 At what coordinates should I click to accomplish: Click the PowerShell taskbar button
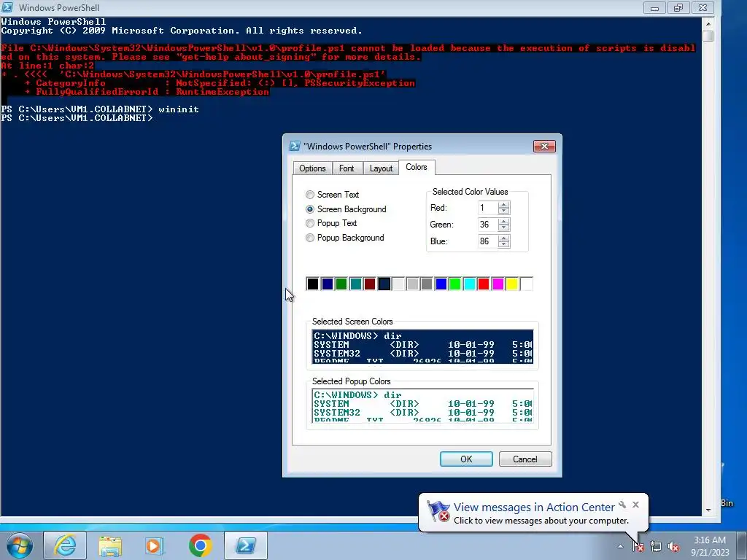[245, 545]
